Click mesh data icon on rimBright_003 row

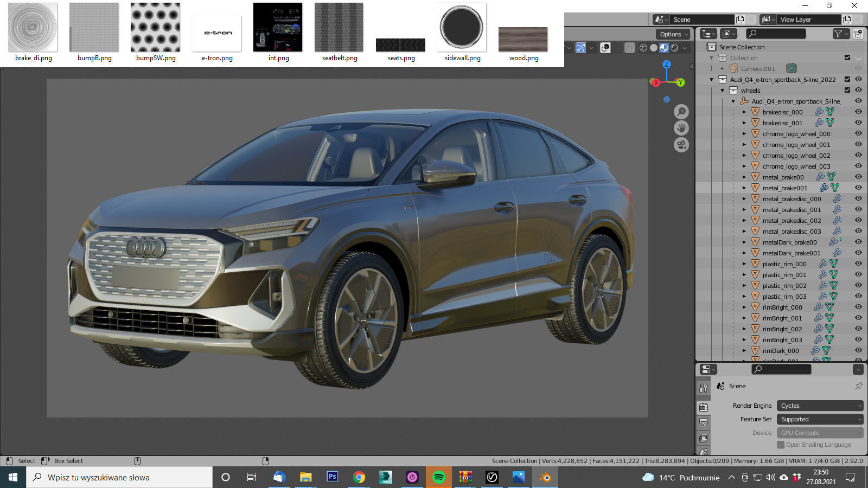click(829, 339)
